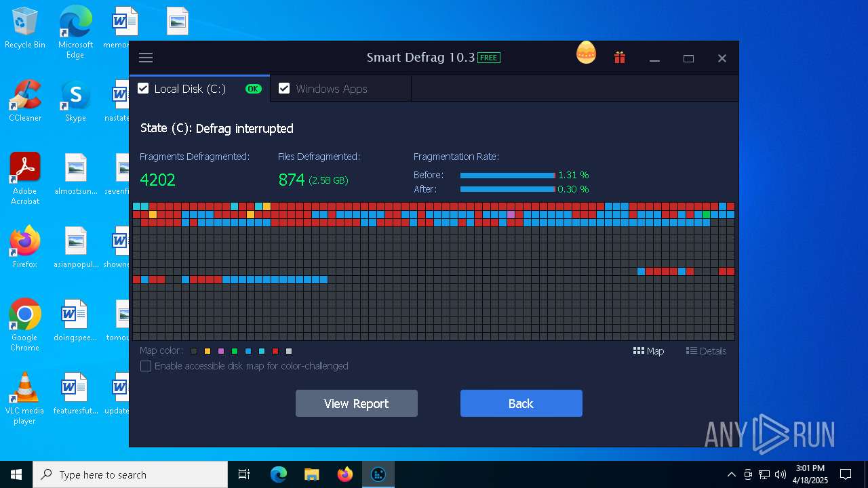Click the green block in the disk map

pyautogui.click(x=706, y=214)
